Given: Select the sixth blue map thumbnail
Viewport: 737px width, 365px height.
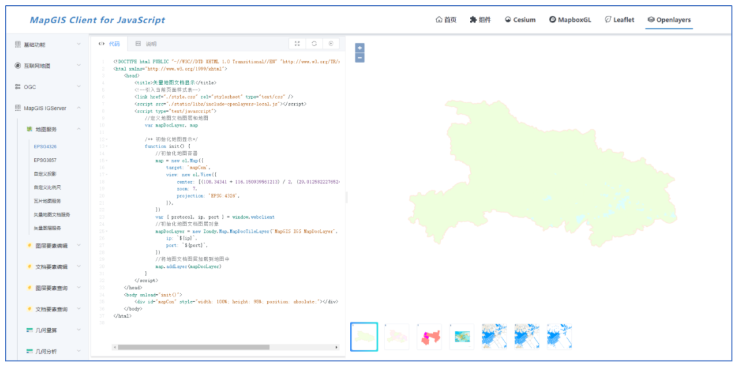Looking at the screenshot, I should (x=527, y=336).
